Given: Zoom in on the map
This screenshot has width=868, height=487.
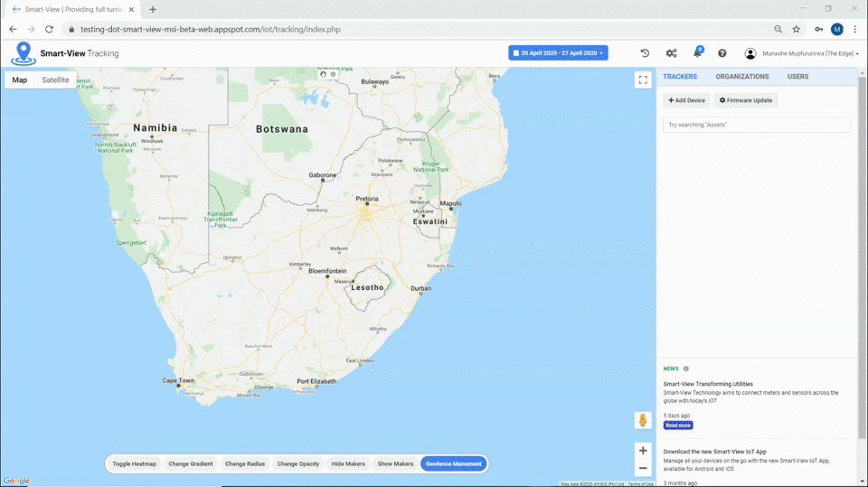Looking at the screenshot, I should click(643, 451).
